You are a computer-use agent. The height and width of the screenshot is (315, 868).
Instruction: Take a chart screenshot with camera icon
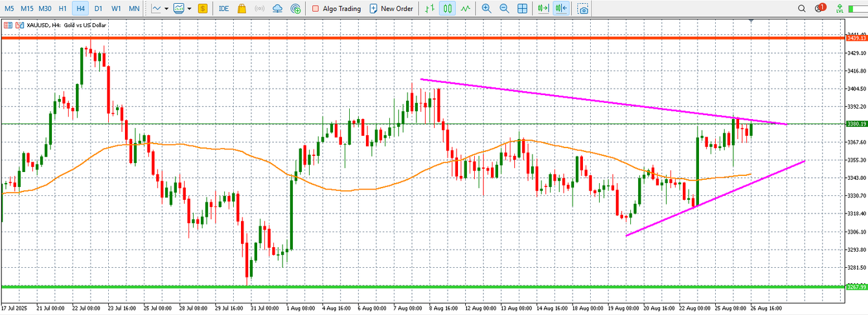click(584, 8)
